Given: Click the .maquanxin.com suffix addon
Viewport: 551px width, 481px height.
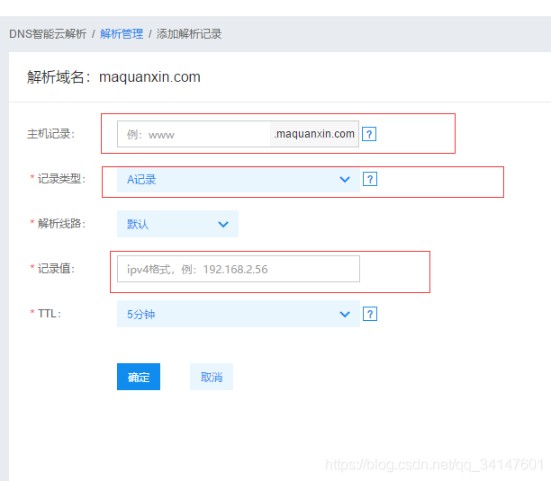Looking at the screenshot, I should [x=314, y=134].
